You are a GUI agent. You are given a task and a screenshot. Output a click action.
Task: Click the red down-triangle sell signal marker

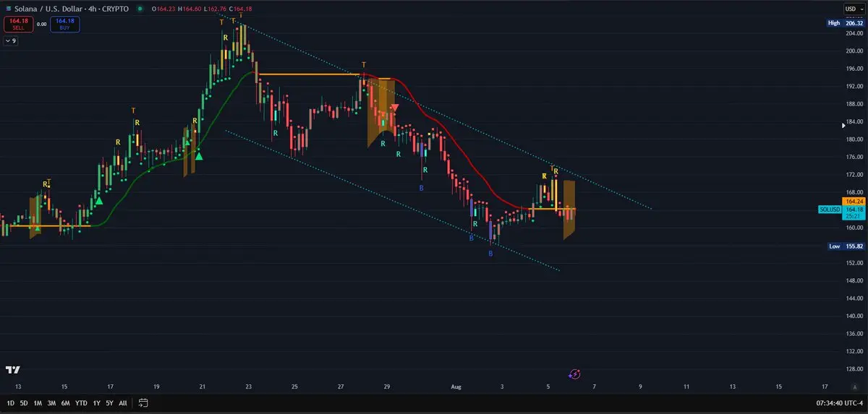(395, 108)
